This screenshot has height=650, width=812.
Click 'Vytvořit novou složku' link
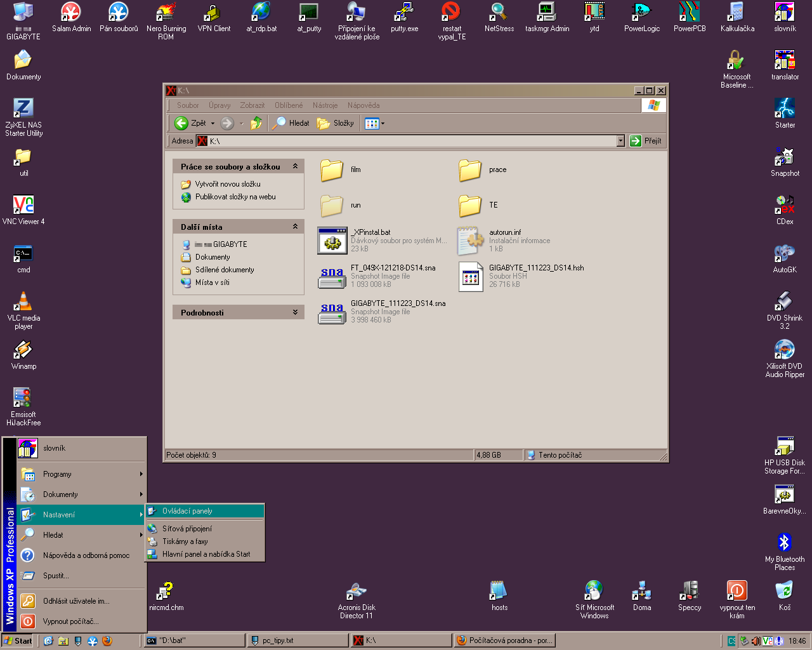(x=227, y=184)
